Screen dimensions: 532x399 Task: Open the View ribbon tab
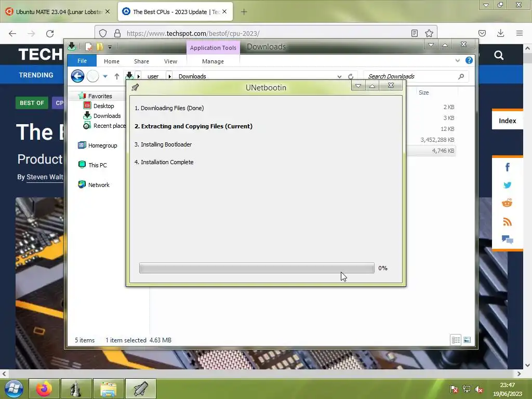tap(170, 61)
